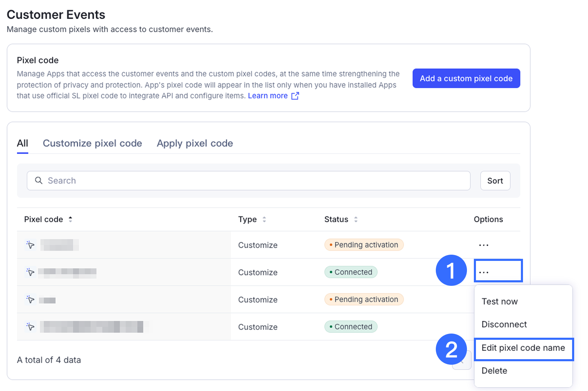Choose Test now from the options menu
Image resolution: width=588 pixels, height=391 pixels.
tap(499, 301)
